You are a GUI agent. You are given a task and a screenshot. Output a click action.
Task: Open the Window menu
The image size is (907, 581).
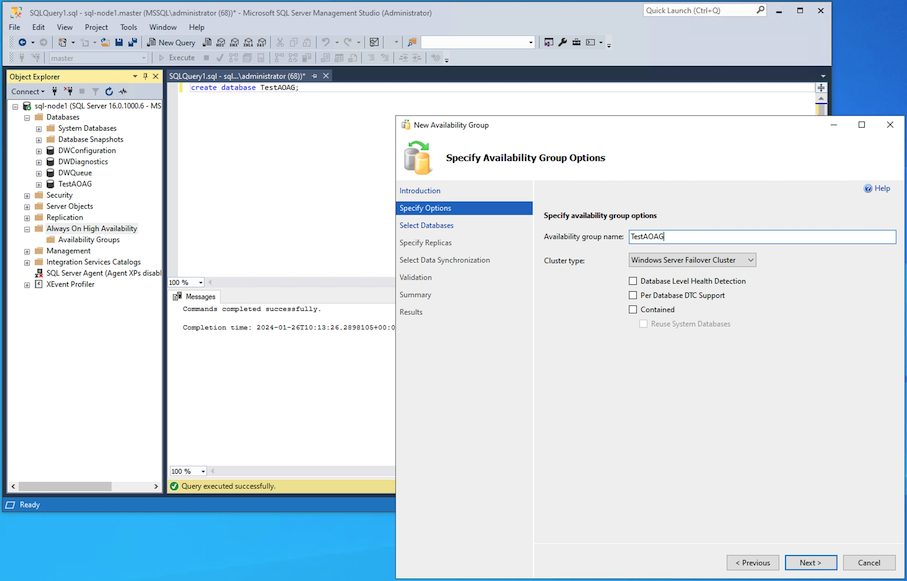[163, 27]
